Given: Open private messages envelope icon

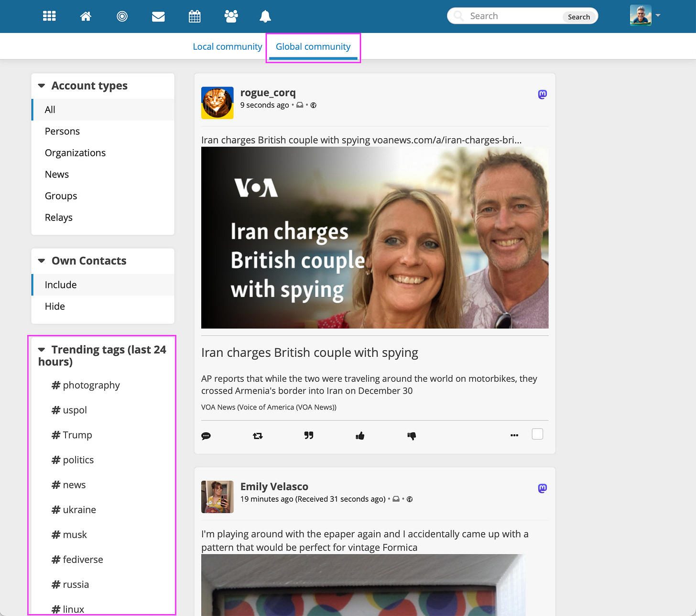Looking at the screenshot, I should (158, 17).
